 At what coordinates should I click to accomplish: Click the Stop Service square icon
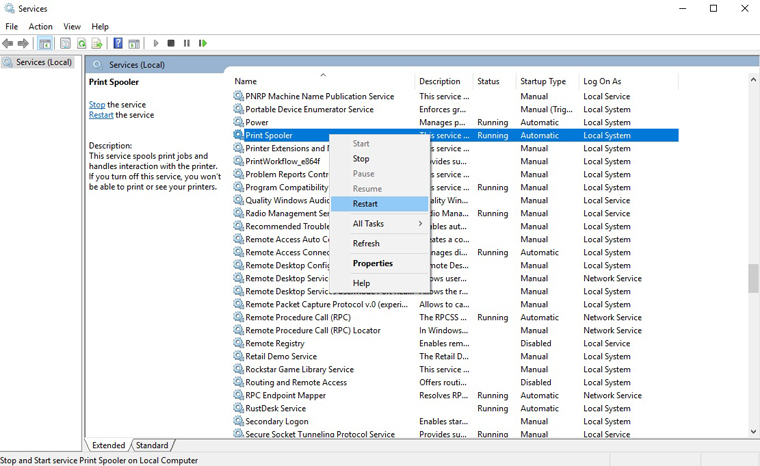click(171, 44)
